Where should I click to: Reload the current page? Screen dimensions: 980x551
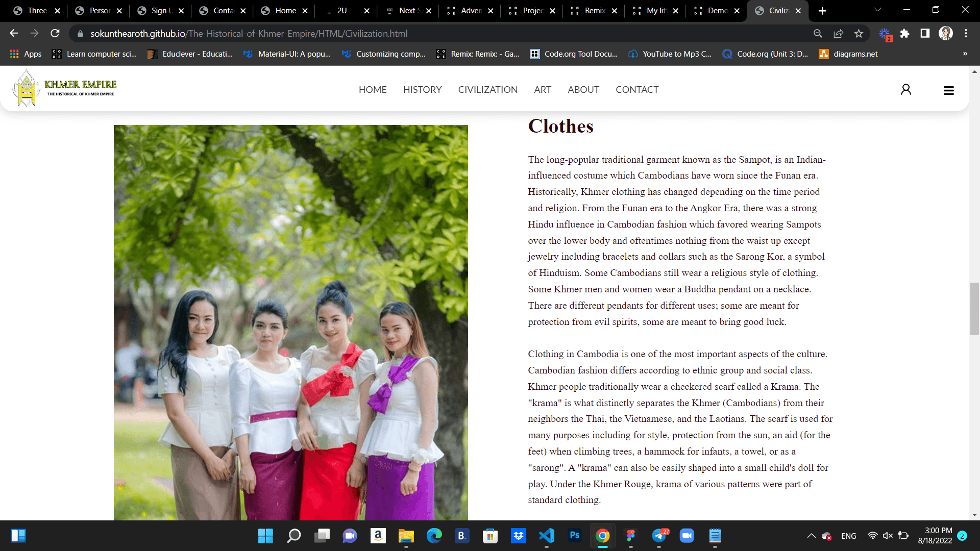click(55, 33)
